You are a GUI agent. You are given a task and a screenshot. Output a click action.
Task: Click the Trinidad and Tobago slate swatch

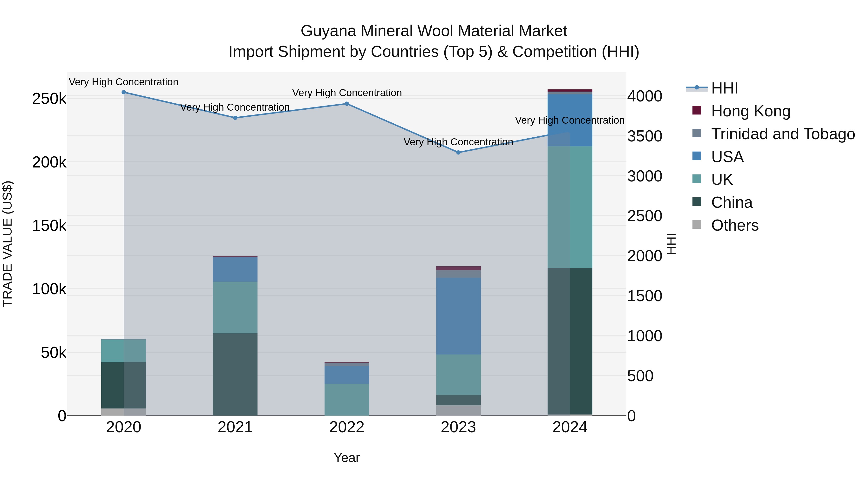[697, 133]
